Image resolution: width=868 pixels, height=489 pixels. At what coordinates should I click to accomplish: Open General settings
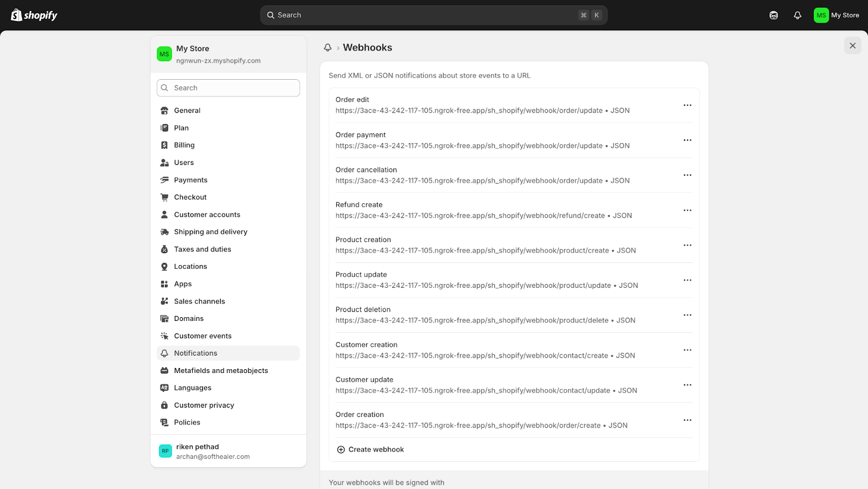[x=228, y=111]
